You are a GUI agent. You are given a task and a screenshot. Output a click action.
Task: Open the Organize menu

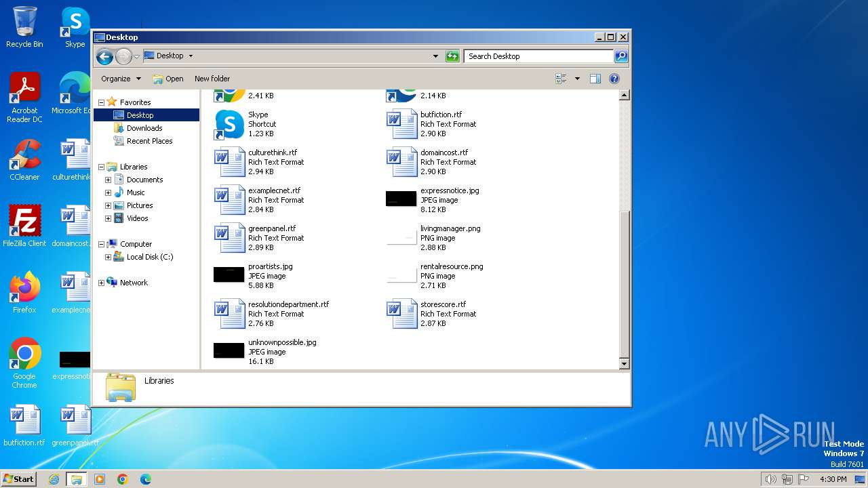pyautogui.click(x=121, y=79)
